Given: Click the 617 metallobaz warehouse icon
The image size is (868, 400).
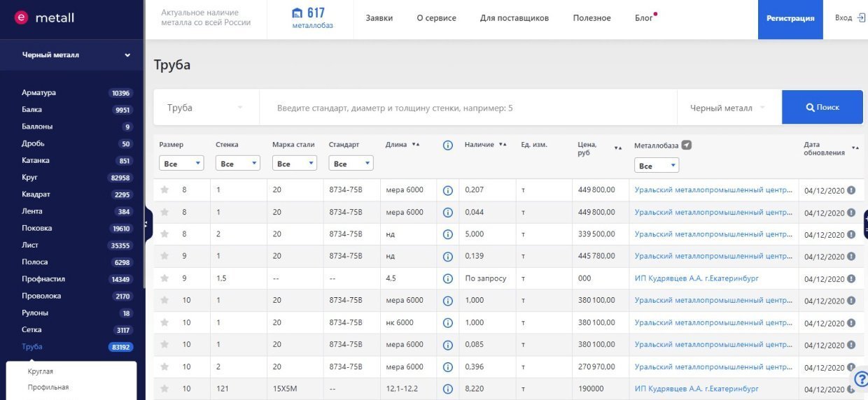Looking at the screenshot, I should point(298,13).
